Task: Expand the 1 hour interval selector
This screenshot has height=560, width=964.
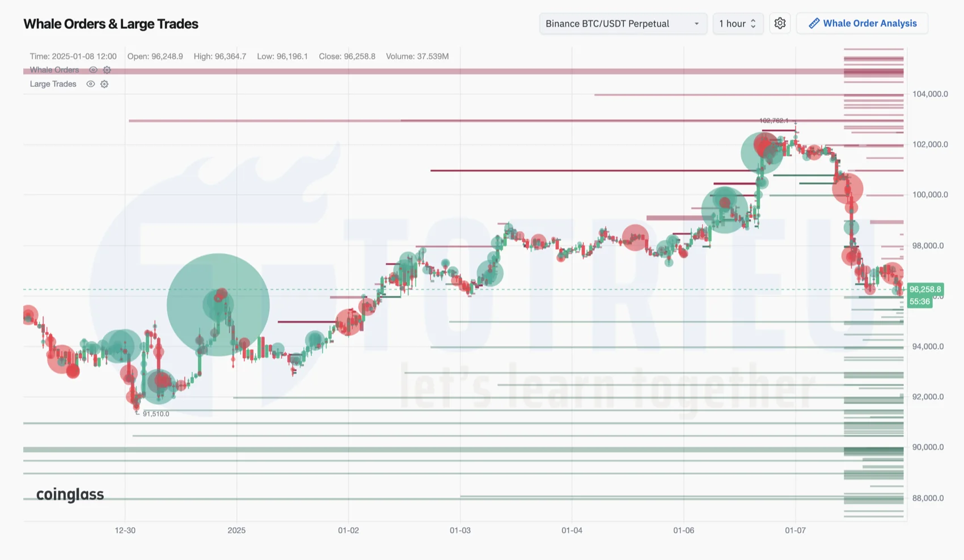Action: coord(737,23)
